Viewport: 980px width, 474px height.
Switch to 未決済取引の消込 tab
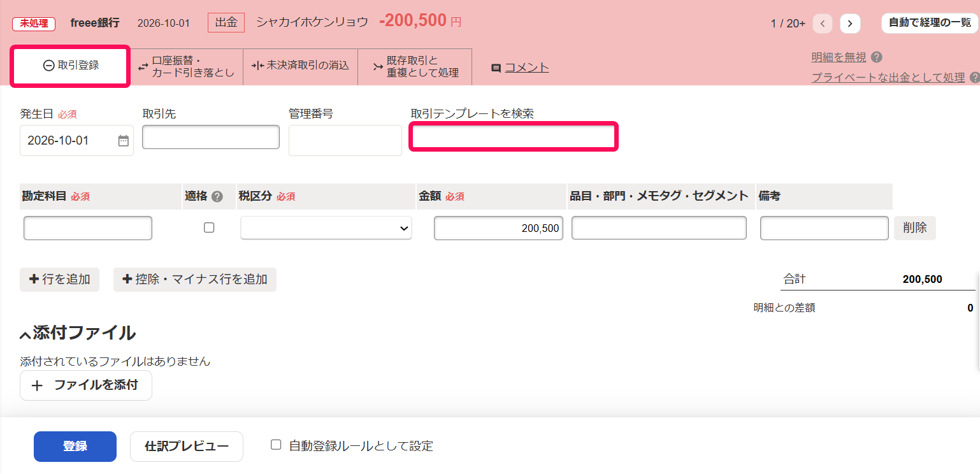300,67
